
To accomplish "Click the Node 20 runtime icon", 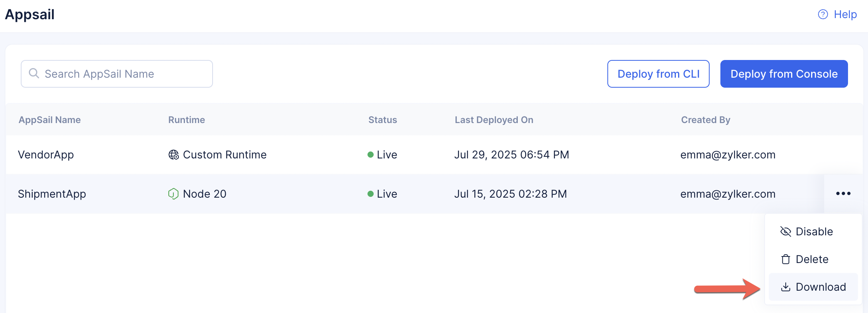I will pos(173,194).
